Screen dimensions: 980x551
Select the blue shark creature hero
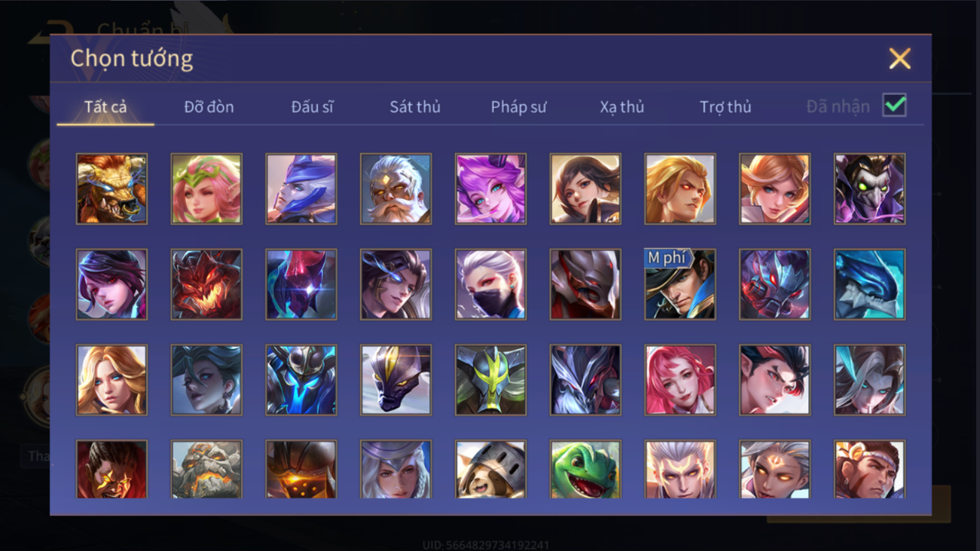(x=869, y=284)
